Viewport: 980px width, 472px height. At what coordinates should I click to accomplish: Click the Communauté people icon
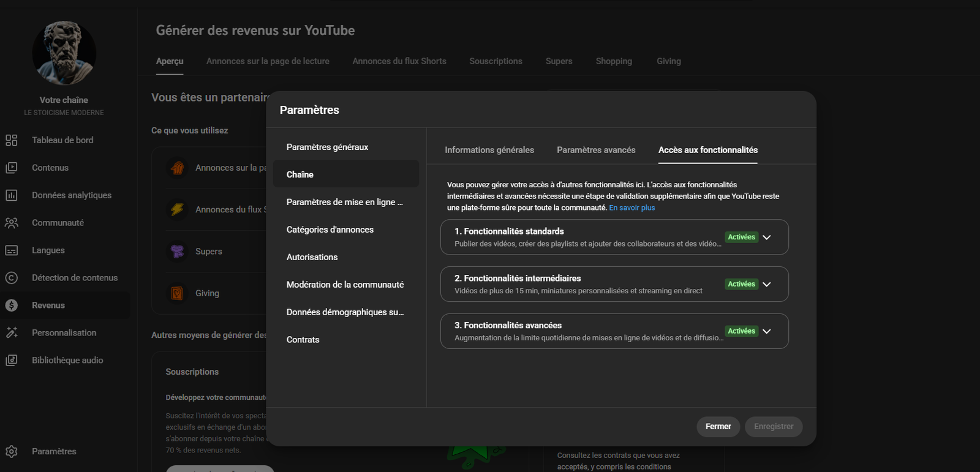click(12, 223)
